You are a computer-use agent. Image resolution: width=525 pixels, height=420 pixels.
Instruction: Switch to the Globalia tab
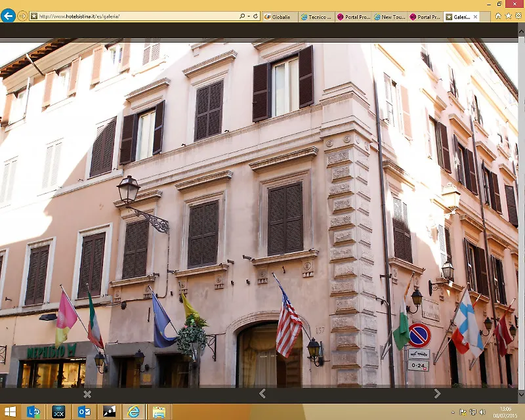(280, 17)
